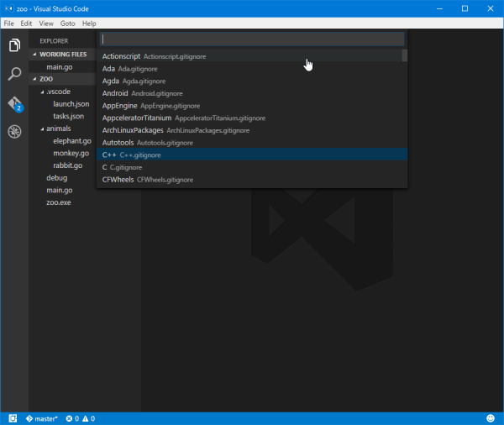Image resolution: width=504 pixels, height=425 pixels.
Task: Collapse the animals folder
Action: [58, 129]
